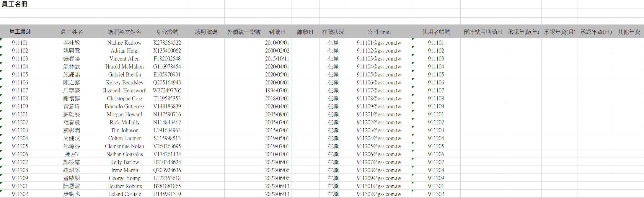Click the 承認年資(年) column header
Image resolution: width=644 pixels, height=198 pixels.
point(523,32)
